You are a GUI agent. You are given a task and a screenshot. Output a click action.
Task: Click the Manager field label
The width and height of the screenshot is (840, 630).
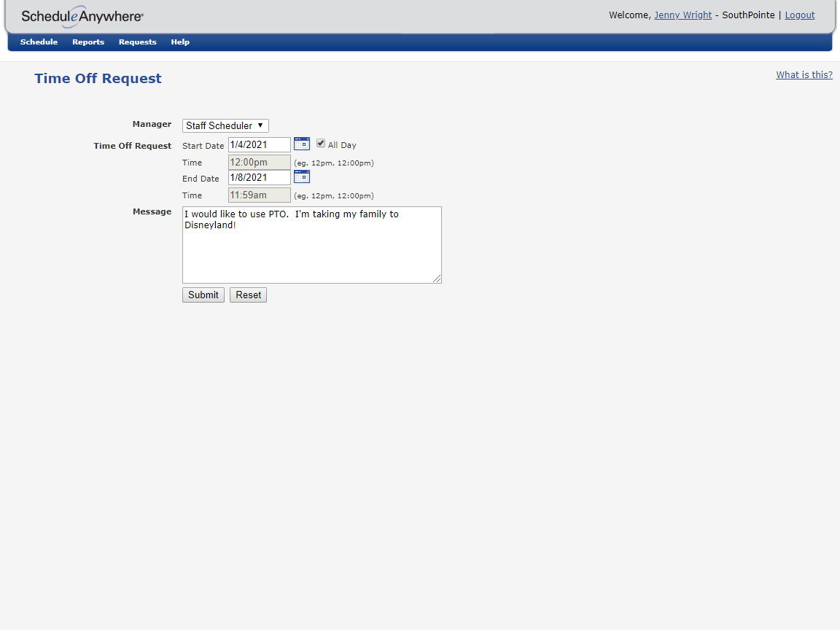click(152, 124)
